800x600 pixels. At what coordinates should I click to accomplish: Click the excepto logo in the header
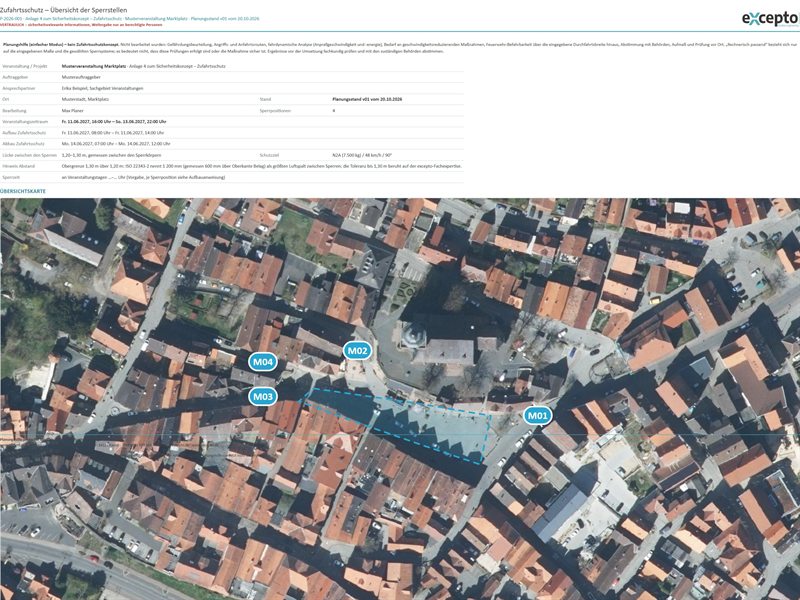(x=770, y=19)
